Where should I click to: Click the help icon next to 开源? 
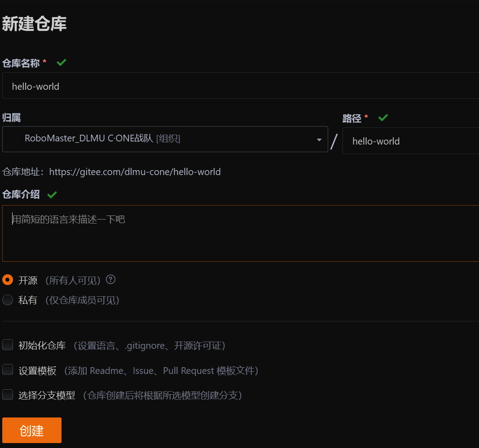tap(110, 279)
